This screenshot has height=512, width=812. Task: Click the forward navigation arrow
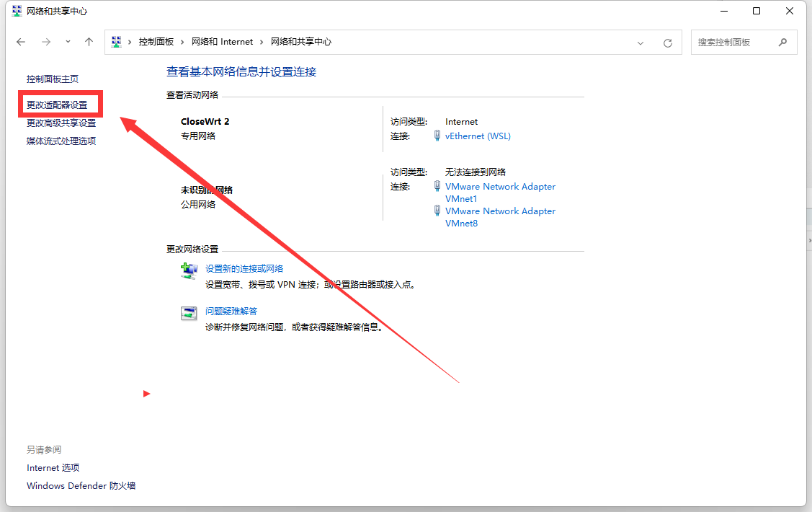point(45,43)
